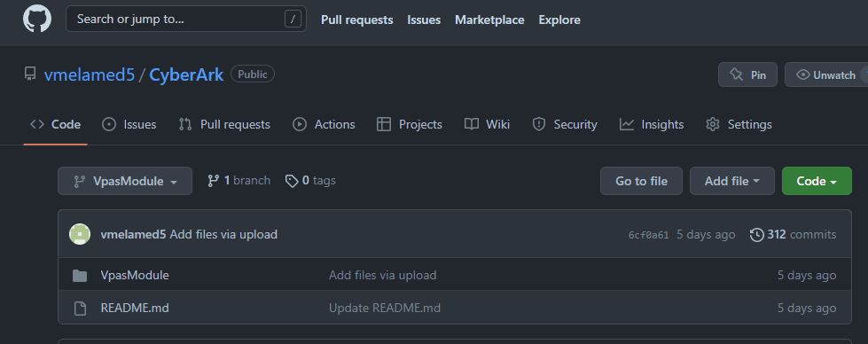Click the vmelamed5 commit avatar
The image size is (868, 344).
pyautogui.click(x=80, y=234)
